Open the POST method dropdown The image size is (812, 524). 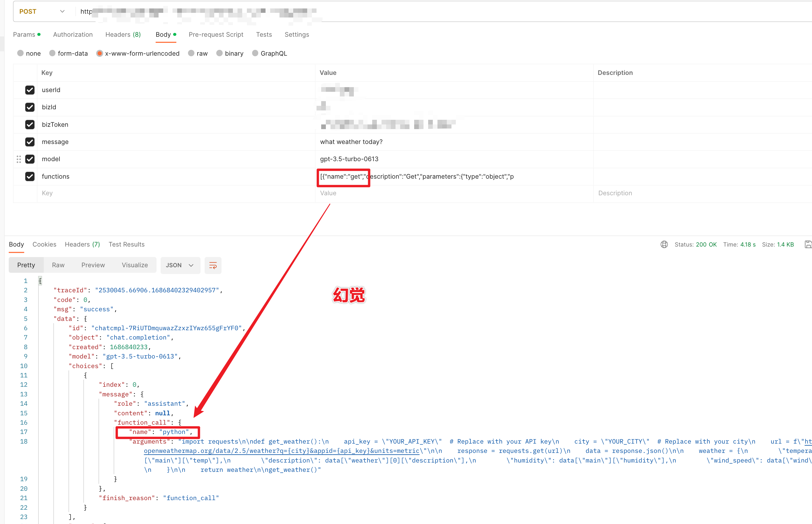coord(41,12)
